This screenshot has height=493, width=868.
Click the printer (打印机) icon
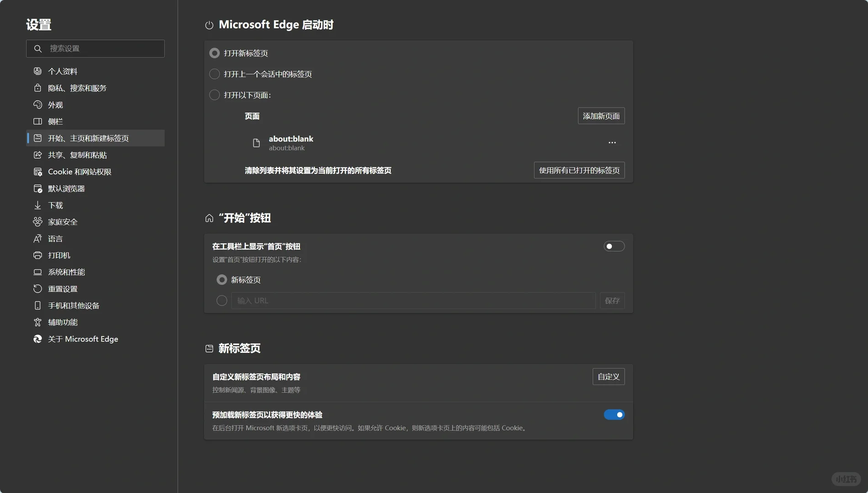pos(37,255)
